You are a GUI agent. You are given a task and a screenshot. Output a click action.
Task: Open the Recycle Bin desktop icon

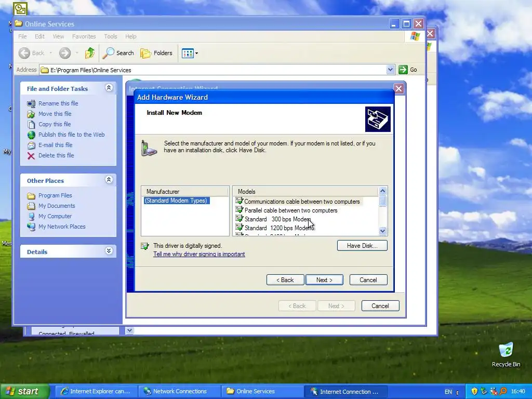click(506, 355)
